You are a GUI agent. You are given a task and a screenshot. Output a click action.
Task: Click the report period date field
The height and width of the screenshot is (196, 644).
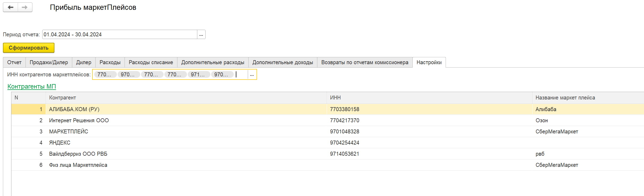point(120,34)
